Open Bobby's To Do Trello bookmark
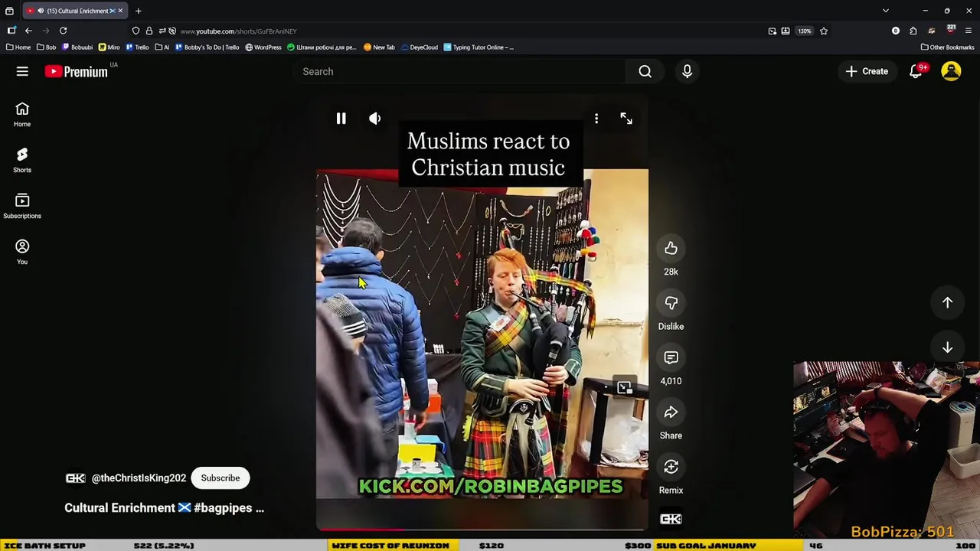Image resolution: width=980 pixels, height=551 pixels. coord(207,47)
